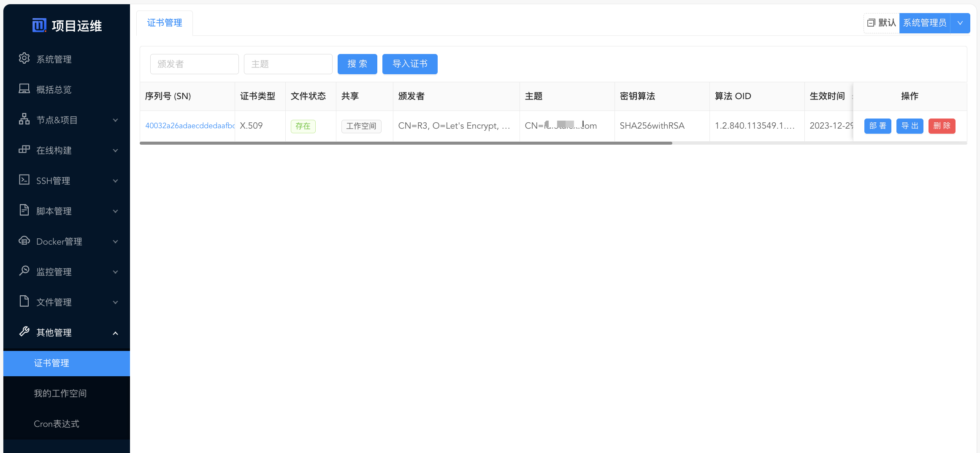Open the 监控管理 monitoring icon

click(24, 271)
